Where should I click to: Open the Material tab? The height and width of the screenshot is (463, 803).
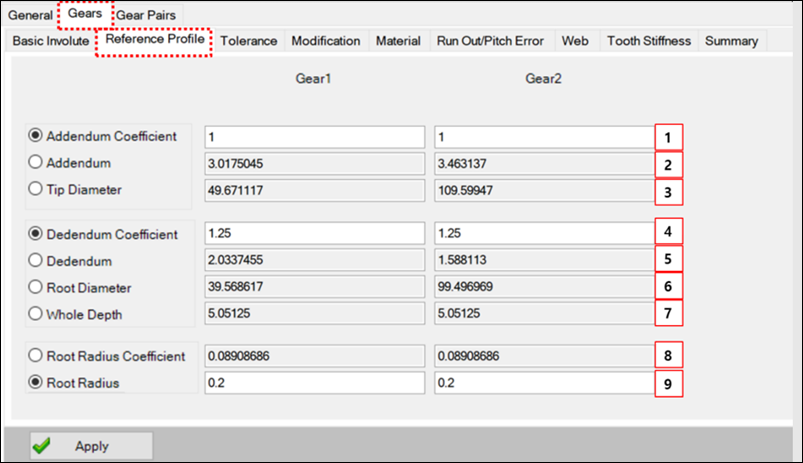[x=398, y=41]
